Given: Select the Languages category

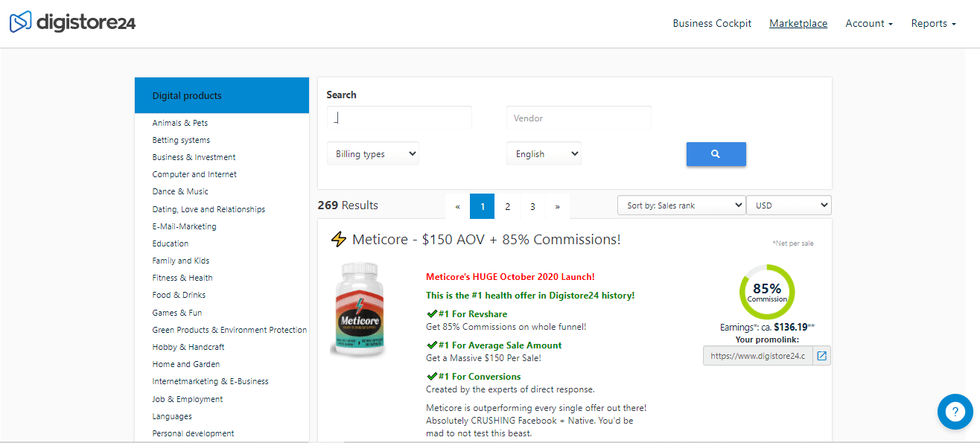Looking at the screenshot, I should (x=172, y=416).
